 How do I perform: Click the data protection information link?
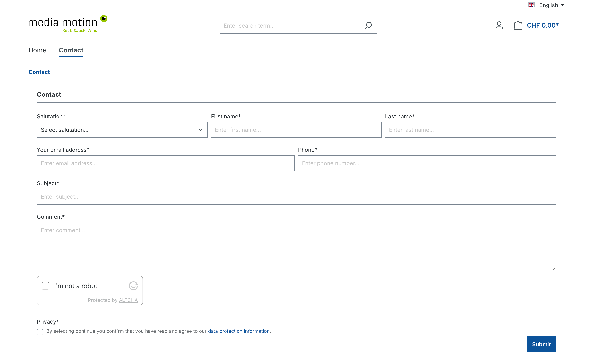tap(238, 331)
